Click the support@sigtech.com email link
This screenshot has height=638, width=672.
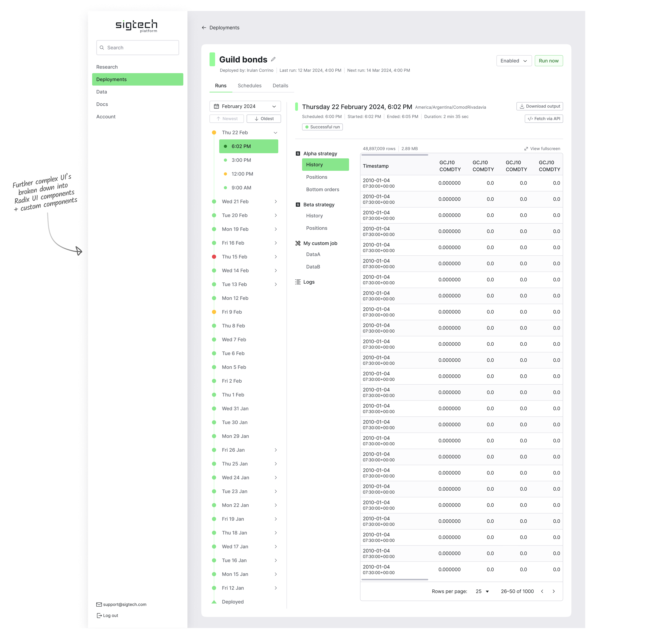pos(125,604)
